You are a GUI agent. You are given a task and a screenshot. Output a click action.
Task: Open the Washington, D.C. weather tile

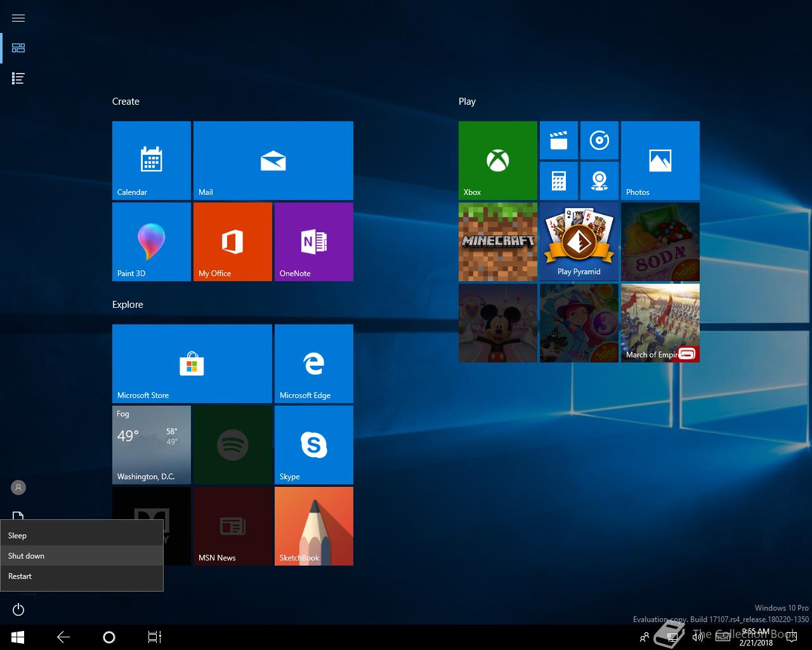point(152,445)
